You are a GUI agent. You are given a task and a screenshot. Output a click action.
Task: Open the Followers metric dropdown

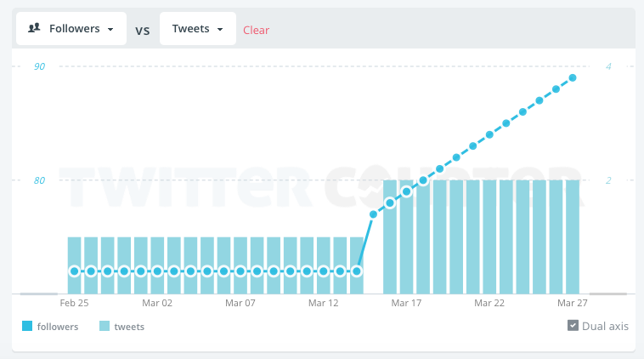pos(71,29)
